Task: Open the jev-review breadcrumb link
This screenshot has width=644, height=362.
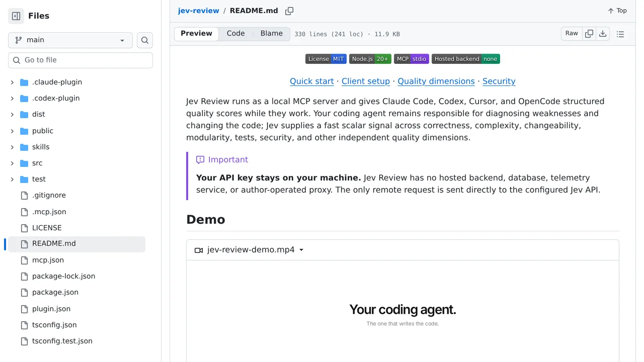Action: (198, 11)
